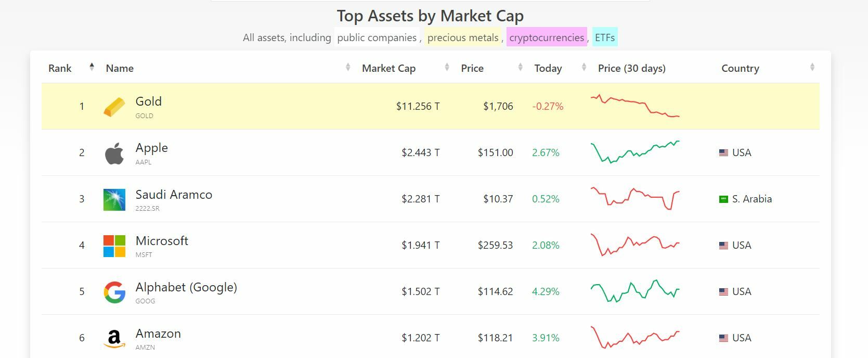The width and height of the screenshot is (868, 358).
Task: Select the cryptocurrencies filter tag
Action: (547, 37)
